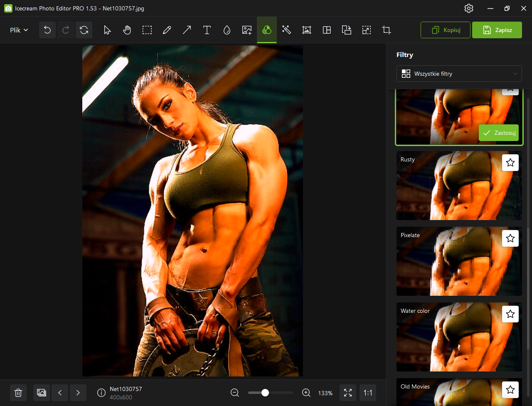Open the image gallery browser icon
The width and height of the screenshot is (532, 406).
[42, 393]
